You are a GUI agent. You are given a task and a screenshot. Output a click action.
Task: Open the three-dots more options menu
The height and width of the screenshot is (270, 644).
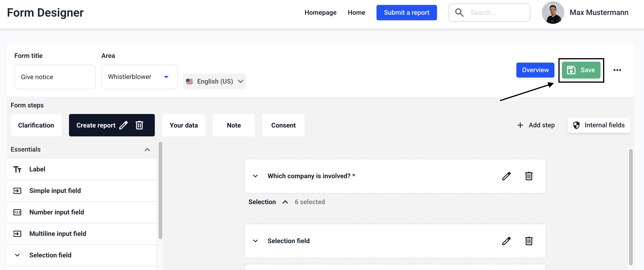pos(617,70)
